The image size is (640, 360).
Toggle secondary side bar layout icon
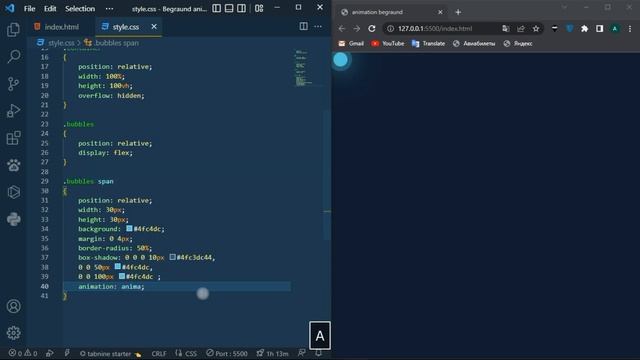click(241, 8)
